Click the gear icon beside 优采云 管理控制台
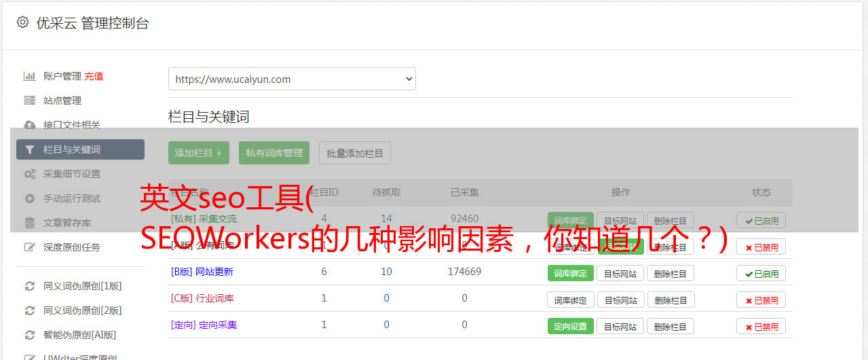 click(x=22, y=22)
